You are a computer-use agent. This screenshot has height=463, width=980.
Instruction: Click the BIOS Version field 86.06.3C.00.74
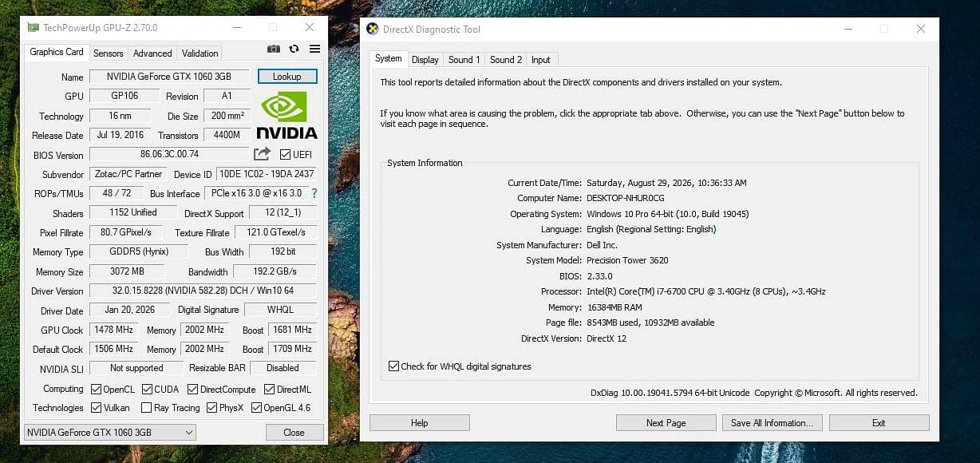click(169, 154)
